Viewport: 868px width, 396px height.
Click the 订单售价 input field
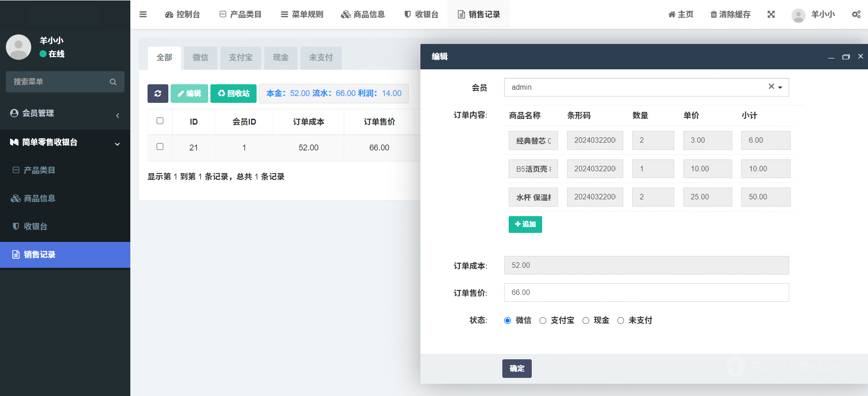click(x=646, y=293)
